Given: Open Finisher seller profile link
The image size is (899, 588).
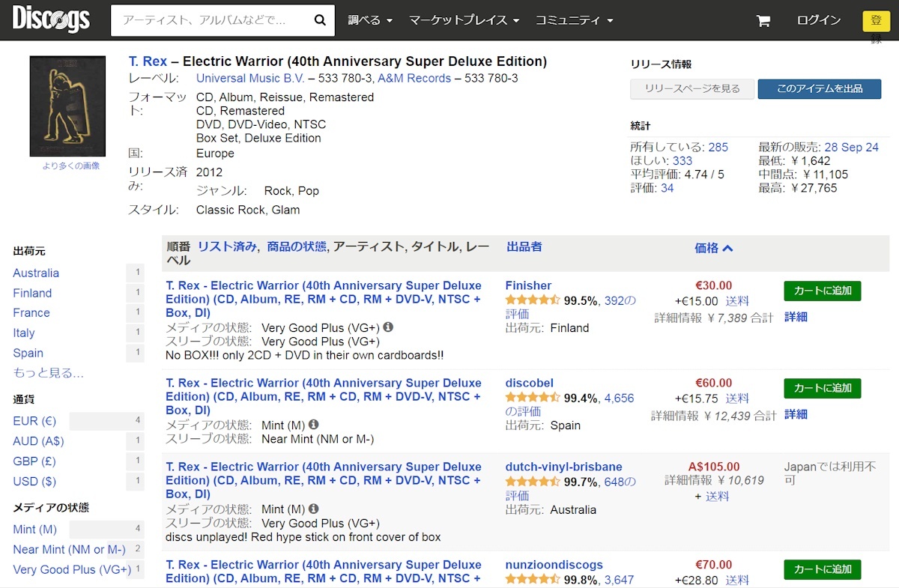Looking at the screenshot, I should (528, 285).
